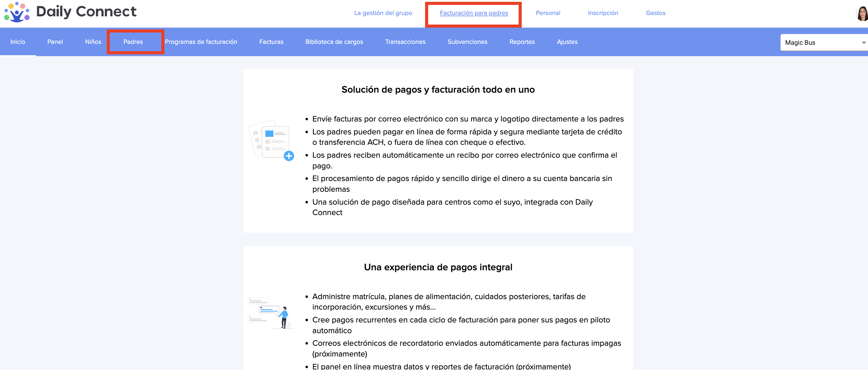This screenshot has height=370, width=868.
Task: Open the Panel tab
Action: coord(55,42)
